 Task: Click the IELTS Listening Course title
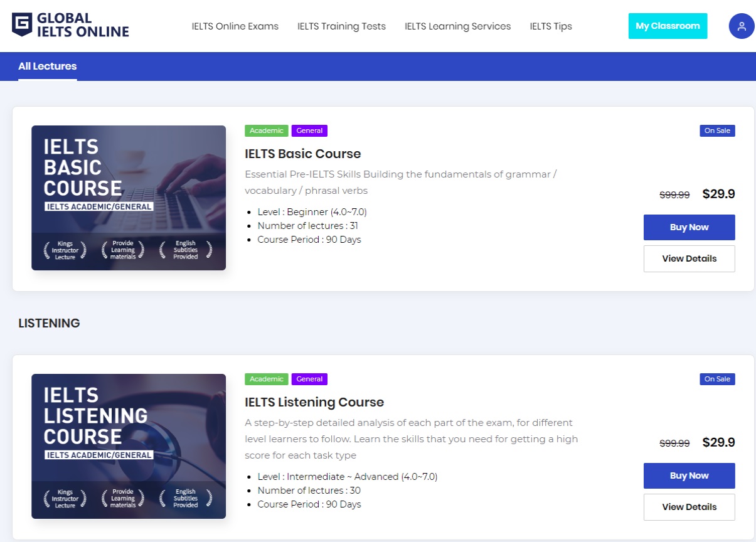tap(314, 402)
